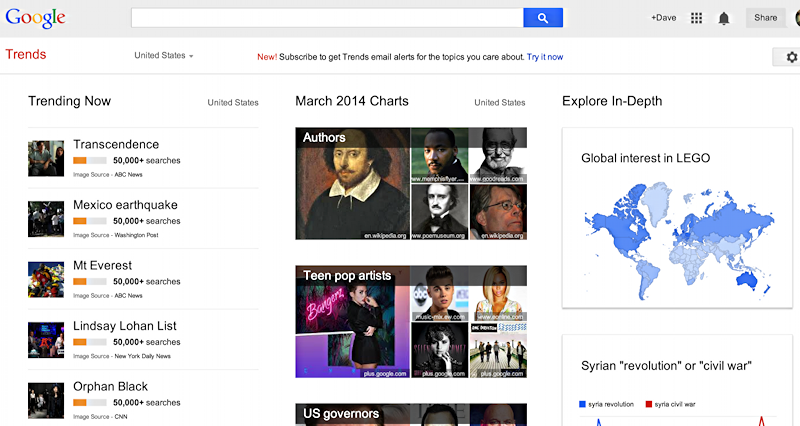800x426 pixels.
Task: Click the +Dave profile link
Action: (x=663, y=18)
